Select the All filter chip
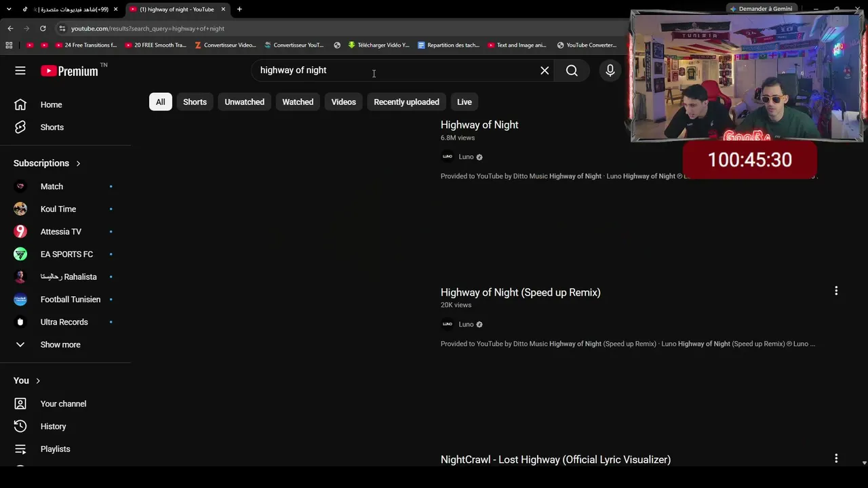Screen dimensions: 868x488 point(160,102)
